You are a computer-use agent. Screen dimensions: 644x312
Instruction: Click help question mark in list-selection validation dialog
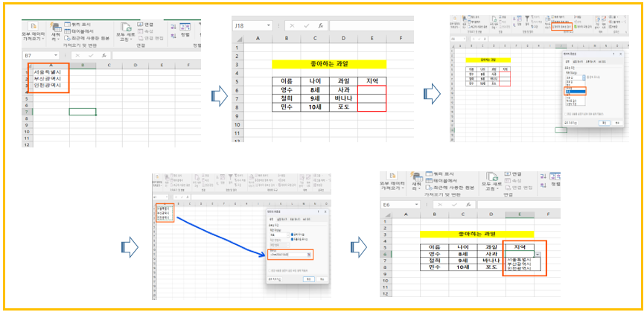click(x=613, y=54)
